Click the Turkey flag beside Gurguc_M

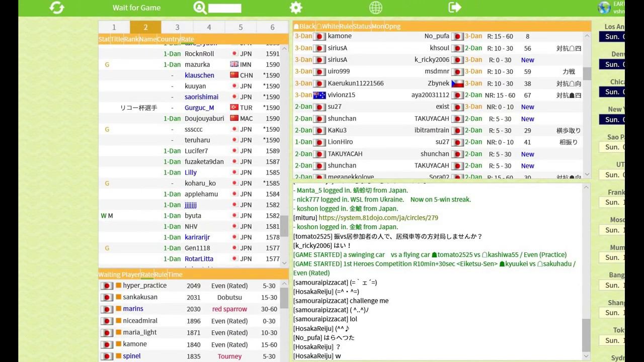tap(234, 108)
